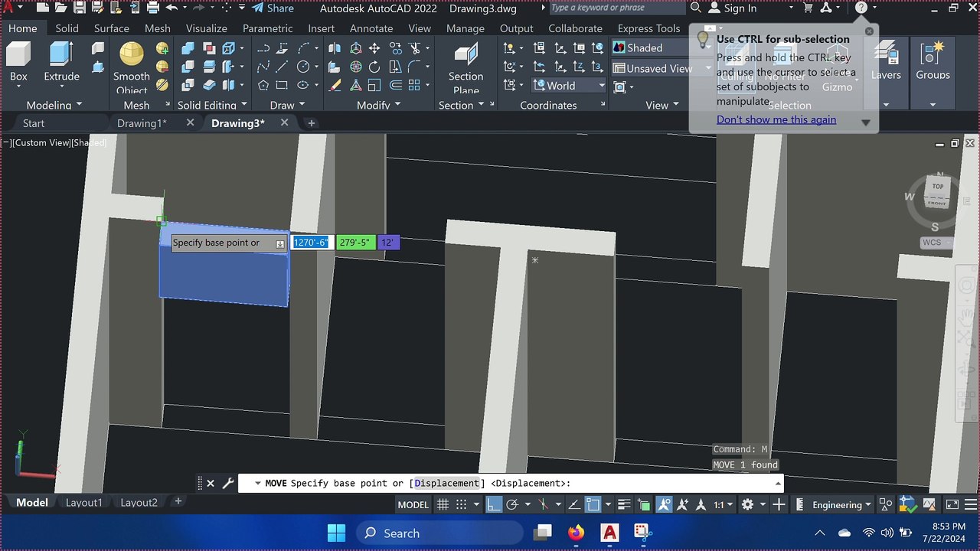The width and height of the screenshot is (980, 551).
Task: Click the Plot printer icon
Action: coord(152,8)
